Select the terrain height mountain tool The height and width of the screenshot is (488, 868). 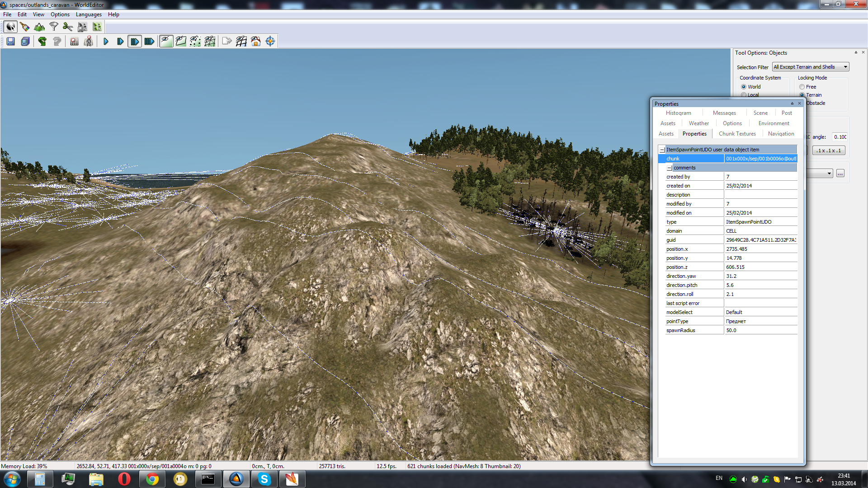pos(39,27)
